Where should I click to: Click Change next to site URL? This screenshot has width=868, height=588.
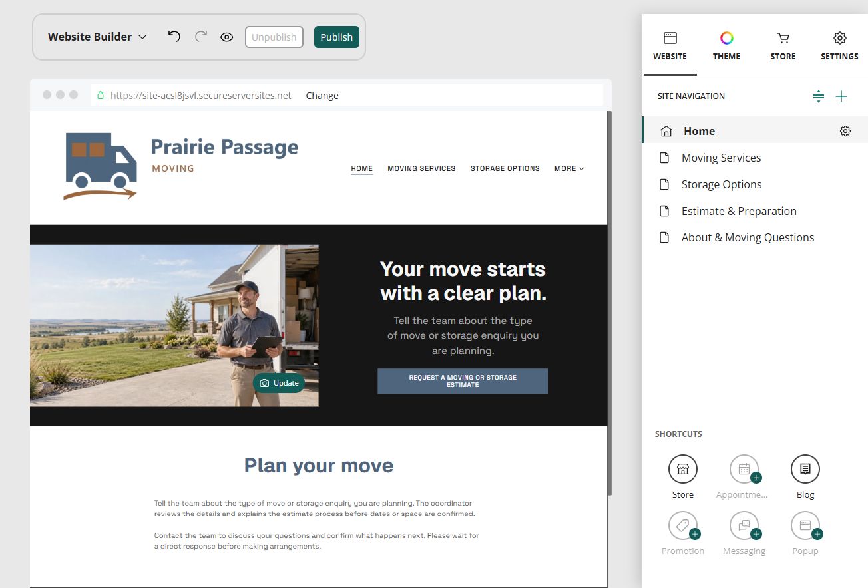coord(322,96)
